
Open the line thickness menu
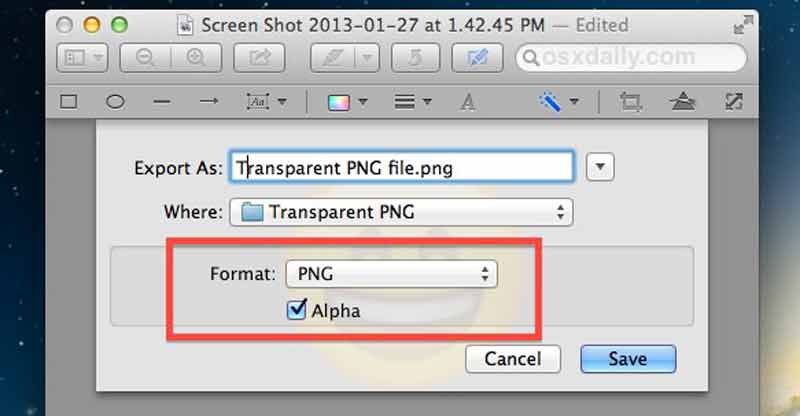(x=412, y=101)
